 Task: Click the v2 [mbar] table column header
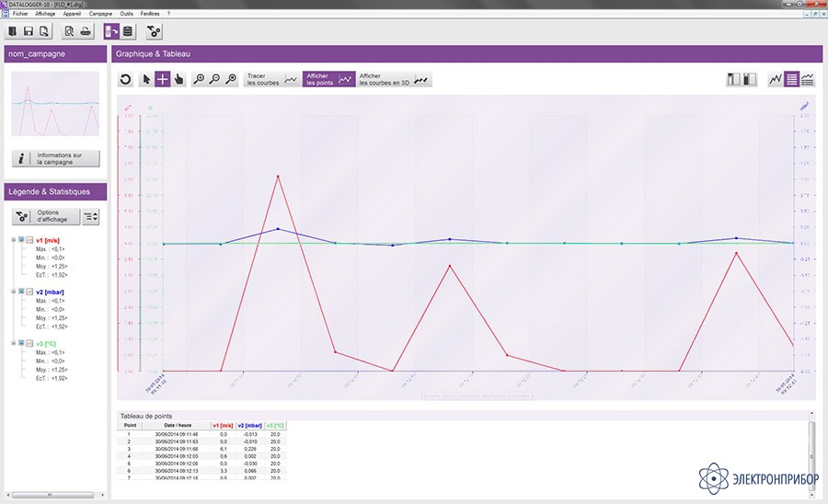pyautogui.click(x=249, y=426)
